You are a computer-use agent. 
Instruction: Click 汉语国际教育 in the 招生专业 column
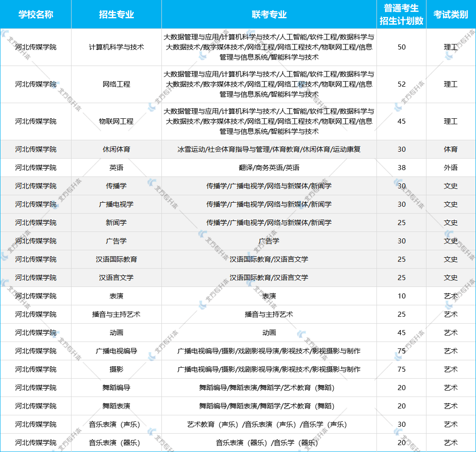point(116,259)
